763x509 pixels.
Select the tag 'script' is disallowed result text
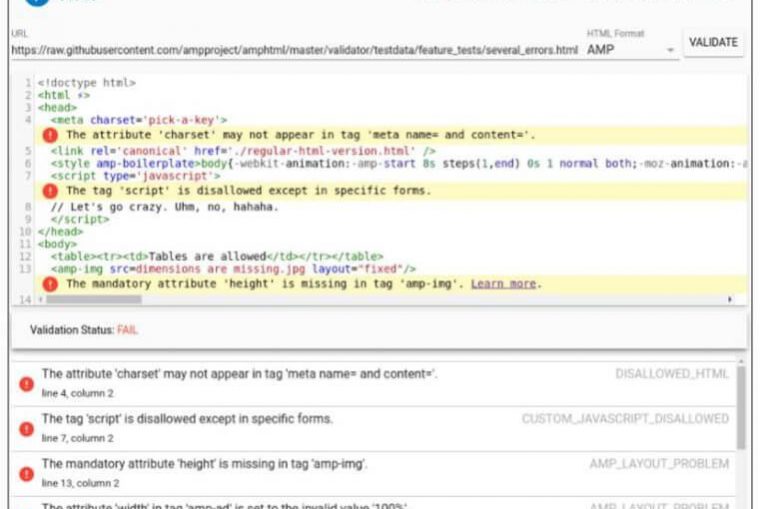coord(187,419)
